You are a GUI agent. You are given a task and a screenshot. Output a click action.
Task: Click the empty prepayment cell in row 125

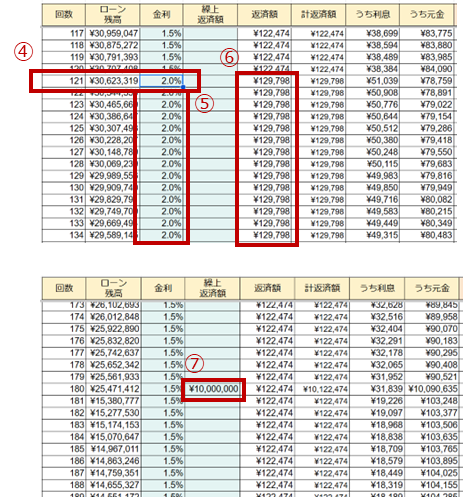click(x=210, y=128)
